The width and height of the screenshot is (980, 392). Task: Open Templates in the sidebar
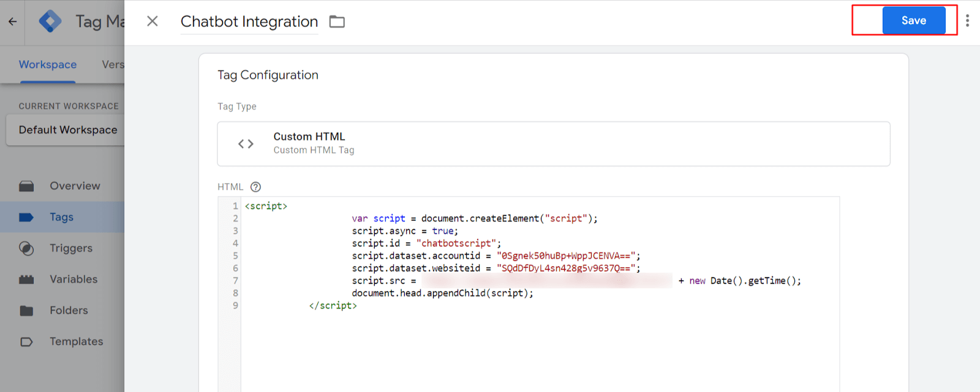point(62,342)
